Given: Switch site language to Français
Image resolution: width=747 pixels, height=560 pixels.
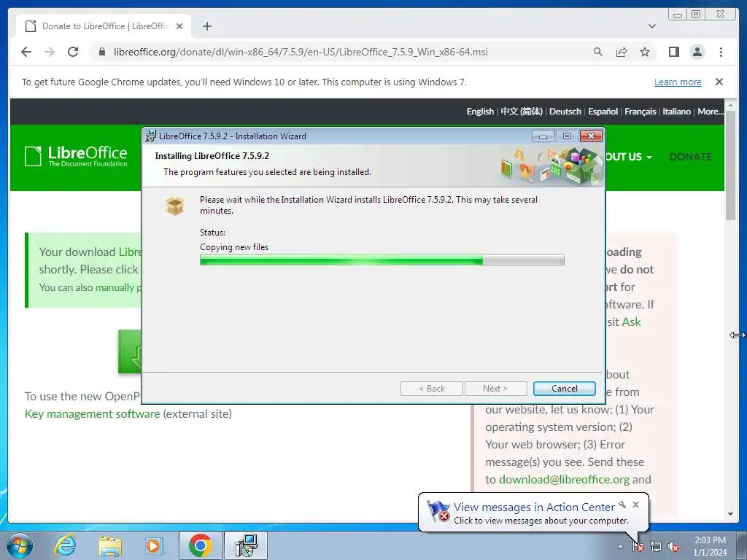Looking at the screenshot, I should coord(640,112).
